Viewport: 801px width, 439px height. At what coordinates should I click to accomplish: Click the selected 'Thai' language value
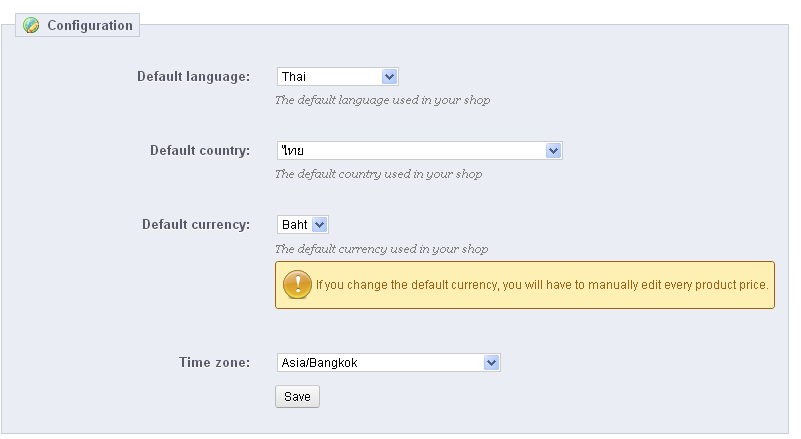tap(295, 76)
